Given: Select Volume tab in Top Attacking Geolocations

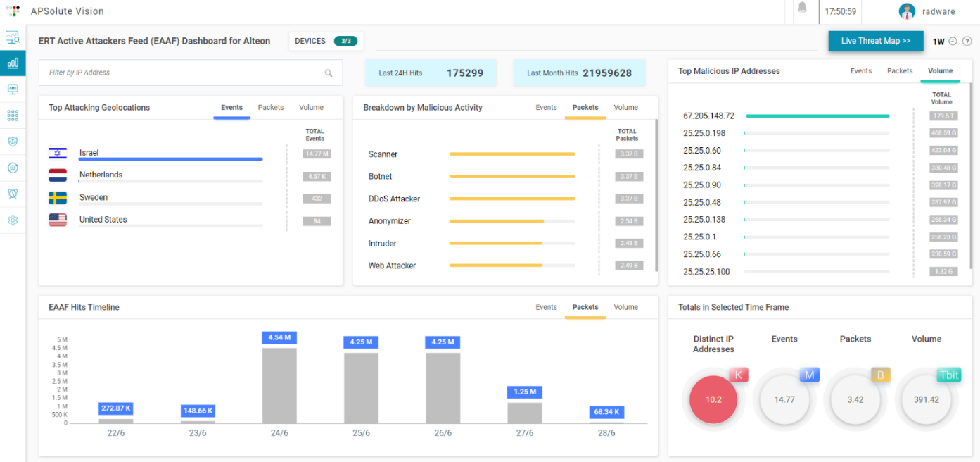Looking at the screenshot, I should 311,108.
